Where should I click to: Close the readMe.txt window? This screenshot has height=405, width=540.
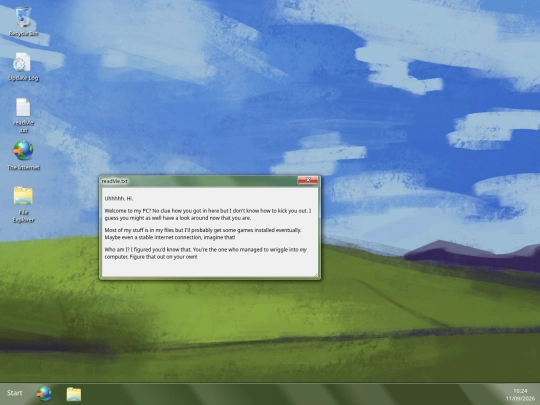click(308, 180)
